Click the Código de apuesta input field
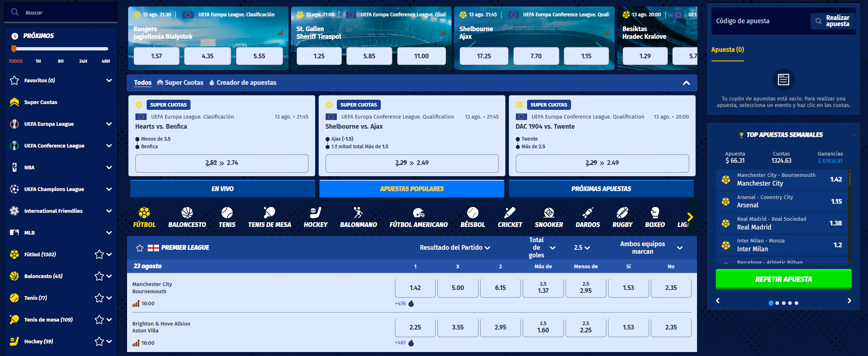Image resolution: width=868 pixels, height=356 pixels. 761,21
